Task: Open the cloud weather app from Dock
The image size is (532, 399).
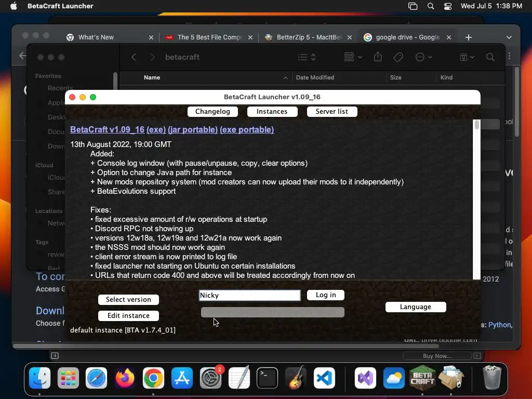Action: click(394, 378)
